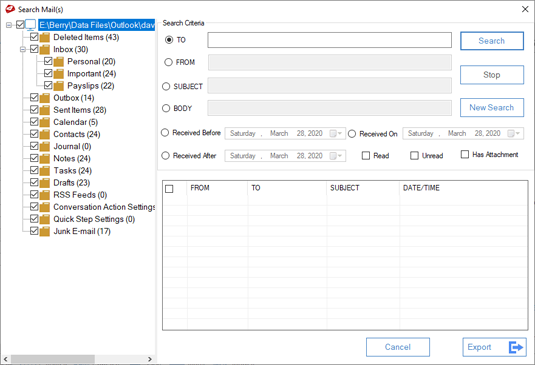Click the computer icon beside the file path
This screenshot has width=535, height=366.
point(31,25)
